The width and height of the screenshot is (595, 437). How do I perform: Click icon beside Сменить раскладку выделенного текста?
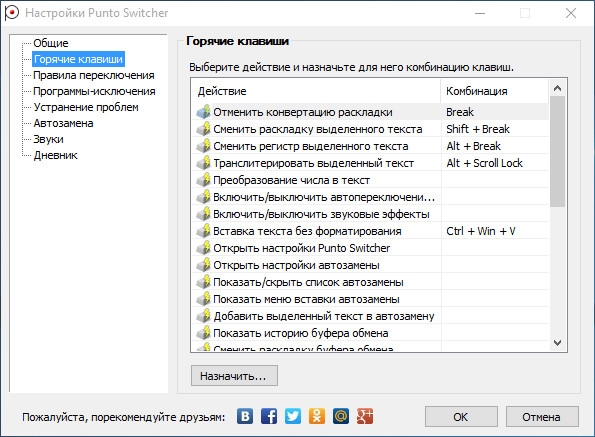[x=203, y=129]
